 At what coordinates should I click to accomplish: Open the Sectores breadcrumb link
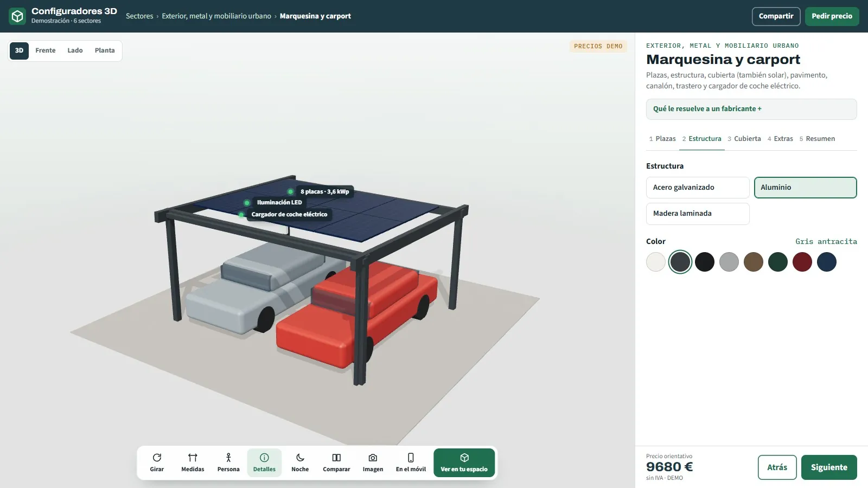pos(139,16)
